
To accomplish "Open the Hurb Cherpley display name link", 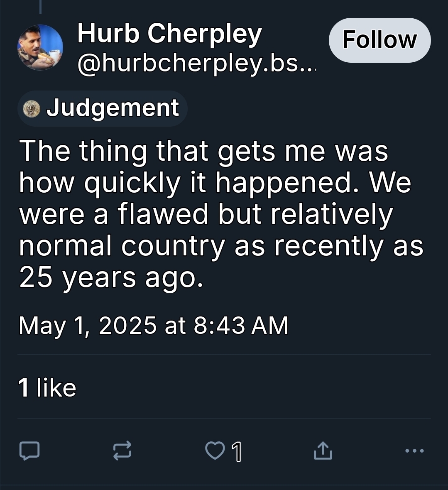I will pyautogui.click(x=169, y=33).
